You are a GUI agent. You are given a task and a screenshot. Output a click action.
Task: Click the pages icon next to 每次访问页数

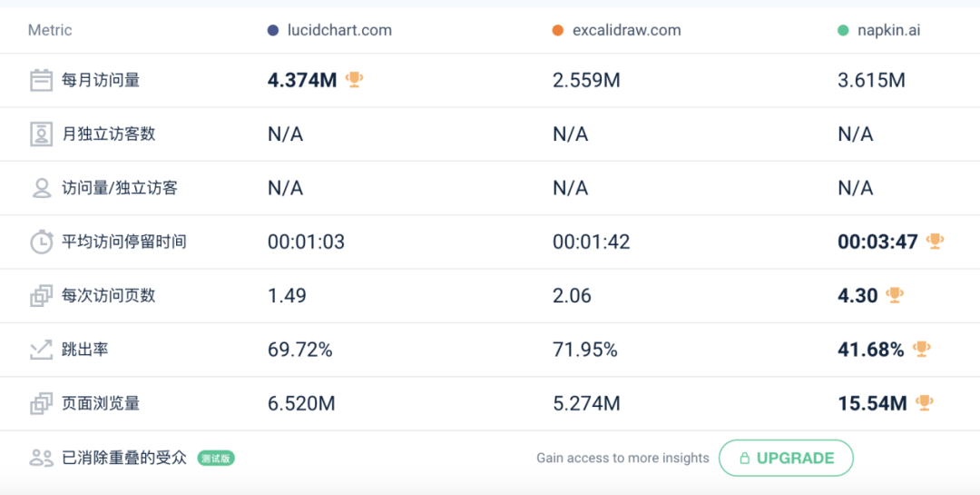pyautogui.click(x=42, y=296)
